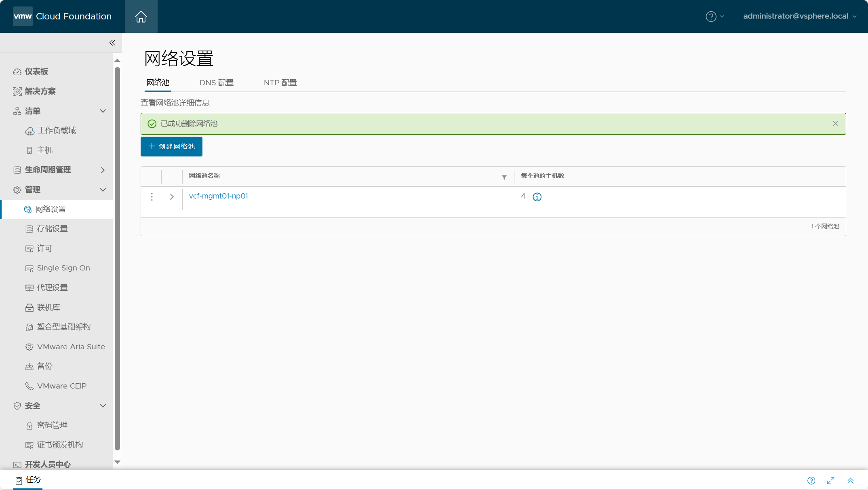Image resolution: width=868 pixels, height=490 pixels.
Task: Select 网络设置 in sidebar
Action: (57, 209)
